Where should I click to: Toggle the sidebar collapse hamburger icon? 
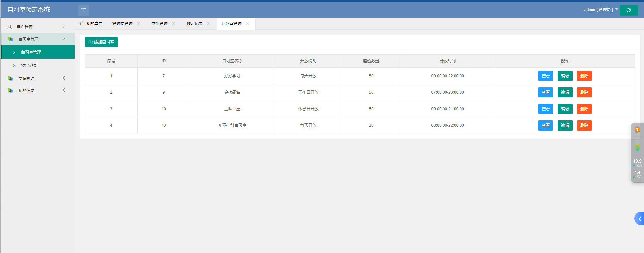(84, 10)
